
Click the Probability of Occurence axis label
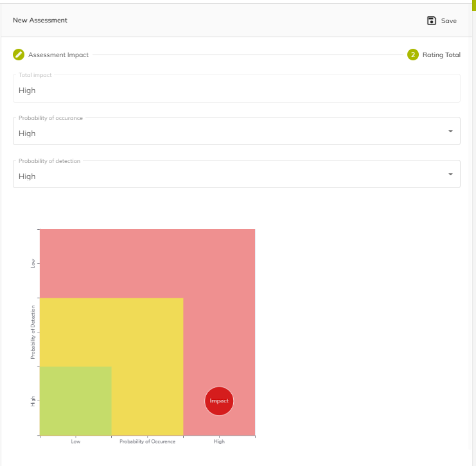[147, 442]
